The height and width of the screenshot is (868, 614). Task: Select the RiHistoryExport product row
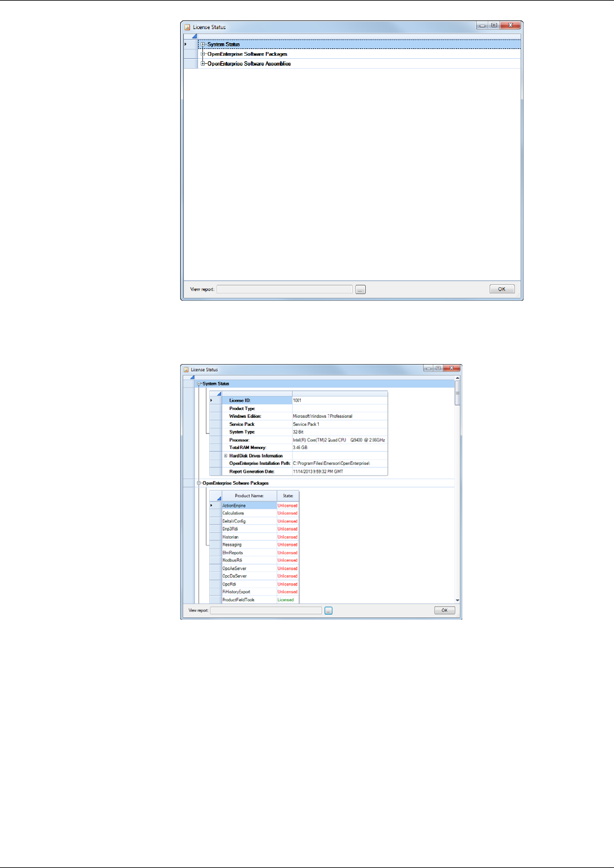[249, 592]
